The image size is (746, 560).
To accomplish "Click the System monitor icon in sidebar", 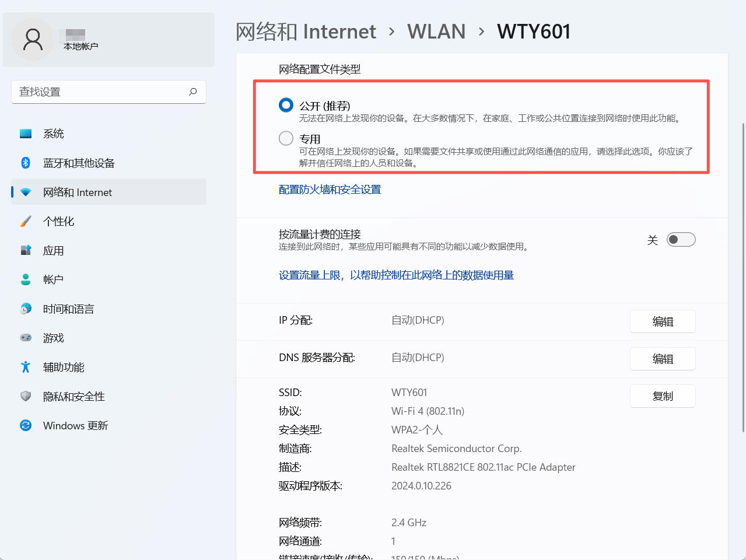I will pyautogui.click(x=26, y=134).
